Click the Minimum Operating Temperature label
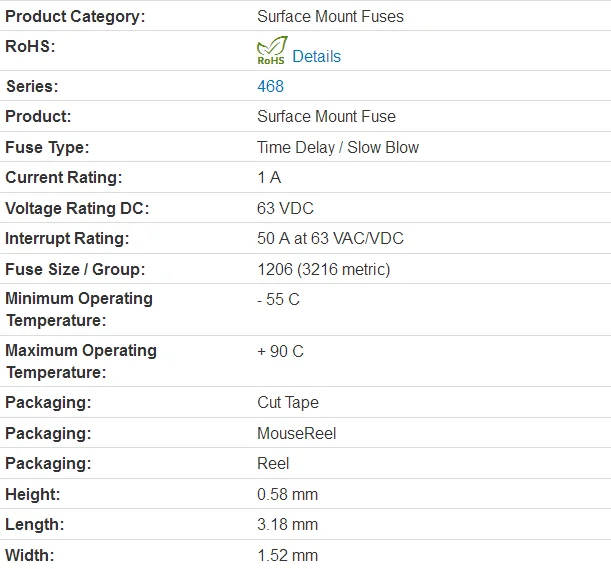Image resolution: width=611 pixels, height=569 pixels. tap(79, 309)
